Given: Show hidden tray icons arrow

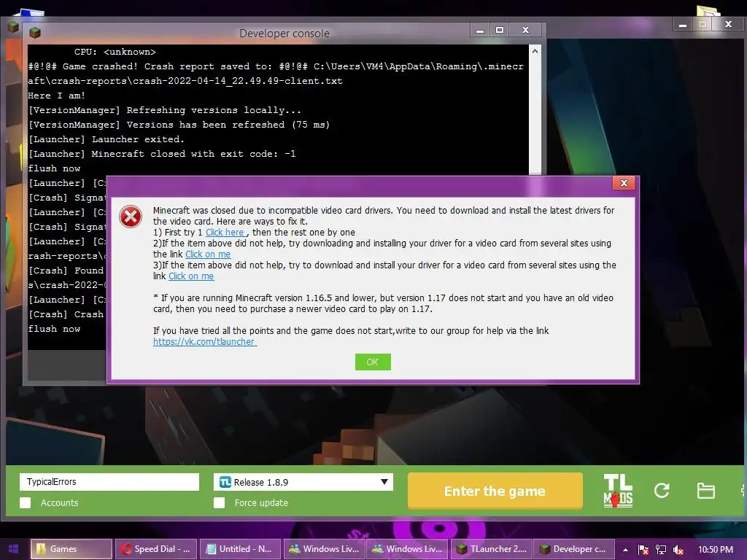Looking at the screenshot, I should tap(625, 550).
